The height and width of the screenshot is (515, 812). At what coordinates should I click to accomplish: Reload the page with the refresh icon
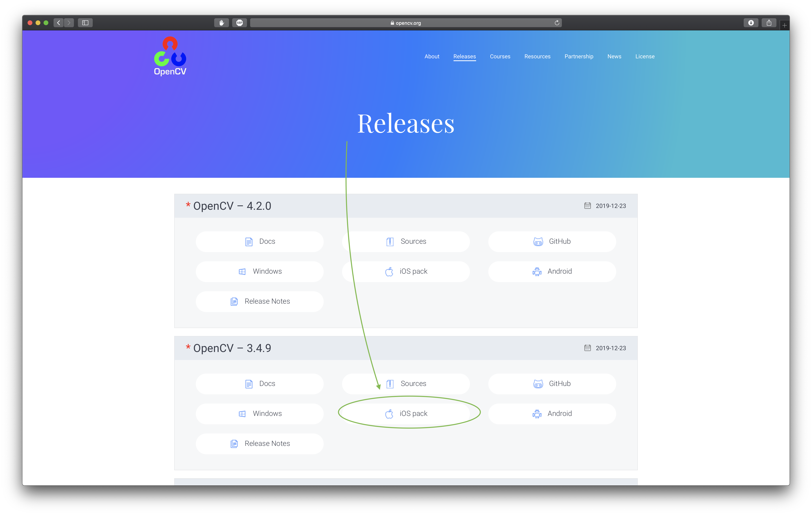click(x=557, y=23)
